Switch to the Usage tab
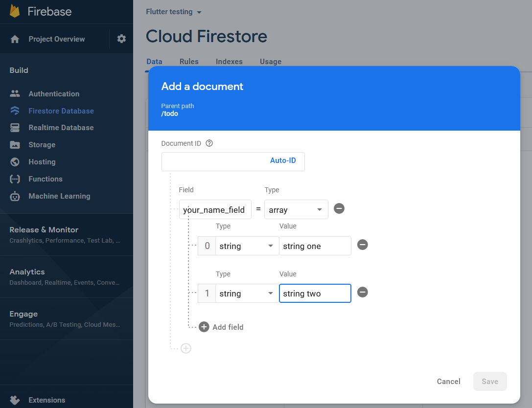532x408 pixels. tap(271, 62)
